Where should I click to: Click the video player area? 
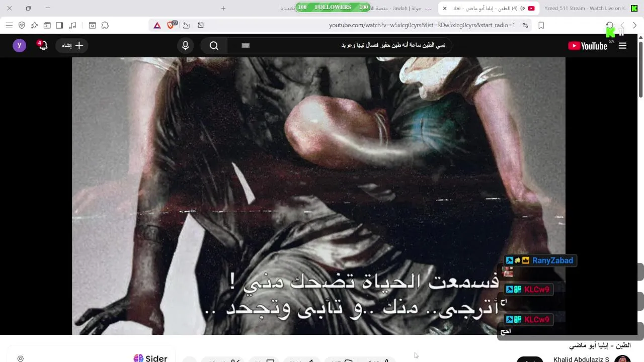(318, 196)
